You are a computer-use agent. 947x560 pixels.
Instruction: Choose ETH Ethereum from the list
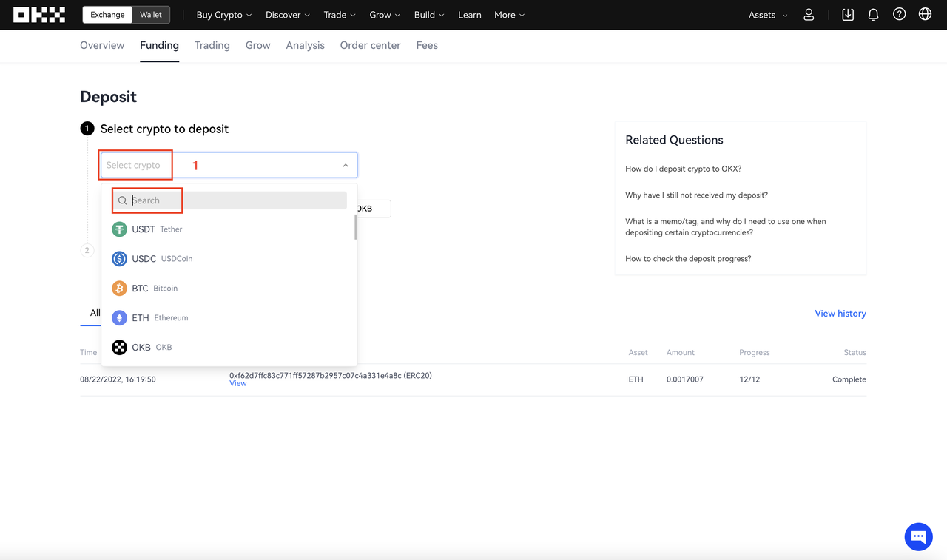229,318
